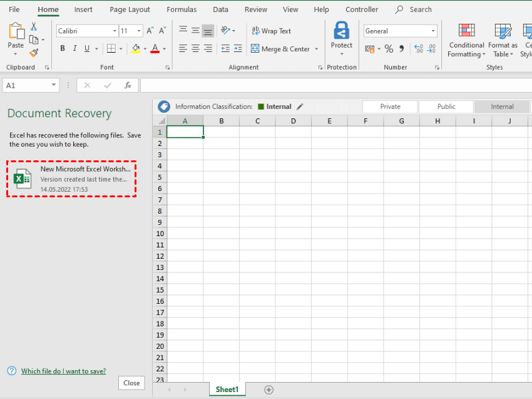Click the formula bar confirm checkmark

108,86
